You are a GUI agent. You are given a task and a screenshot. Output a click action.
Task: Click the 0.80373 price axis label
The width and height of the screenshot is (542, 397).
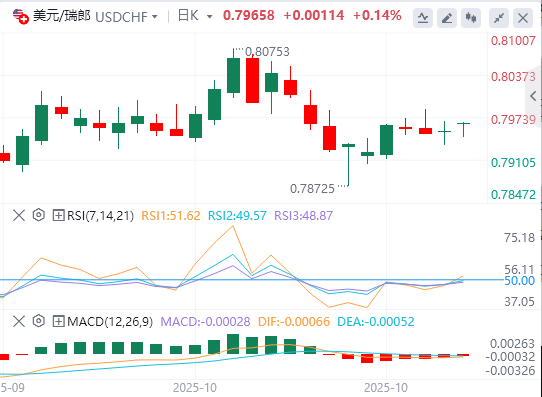coord(513,77)
